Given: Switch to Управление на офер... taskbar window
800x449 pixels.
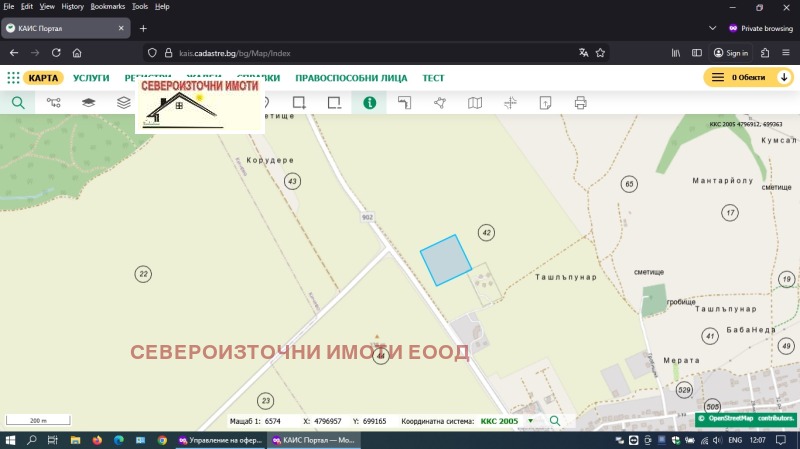Looking at the screenshot, I should 220,440.
